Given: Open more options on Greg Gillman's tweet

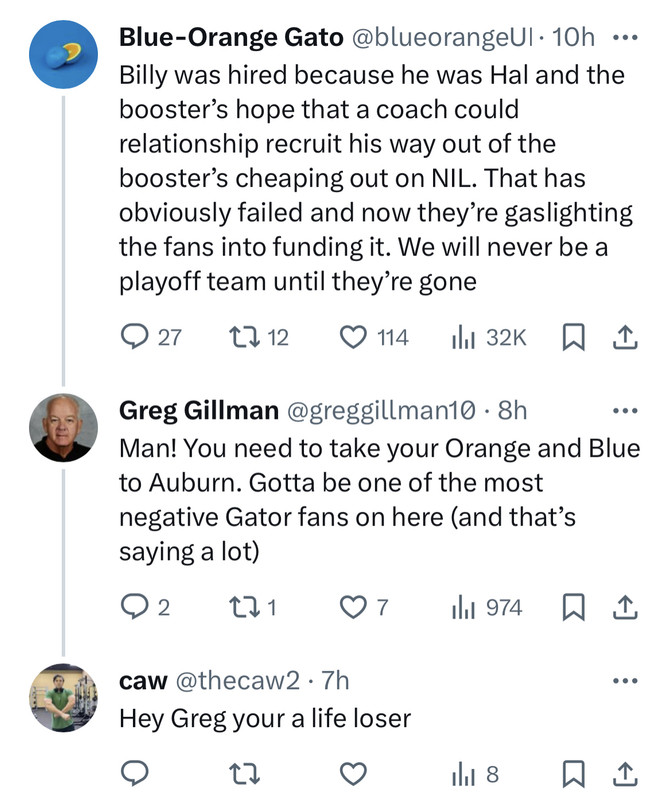Looking at the screenshot, I should tap(623, 411).
